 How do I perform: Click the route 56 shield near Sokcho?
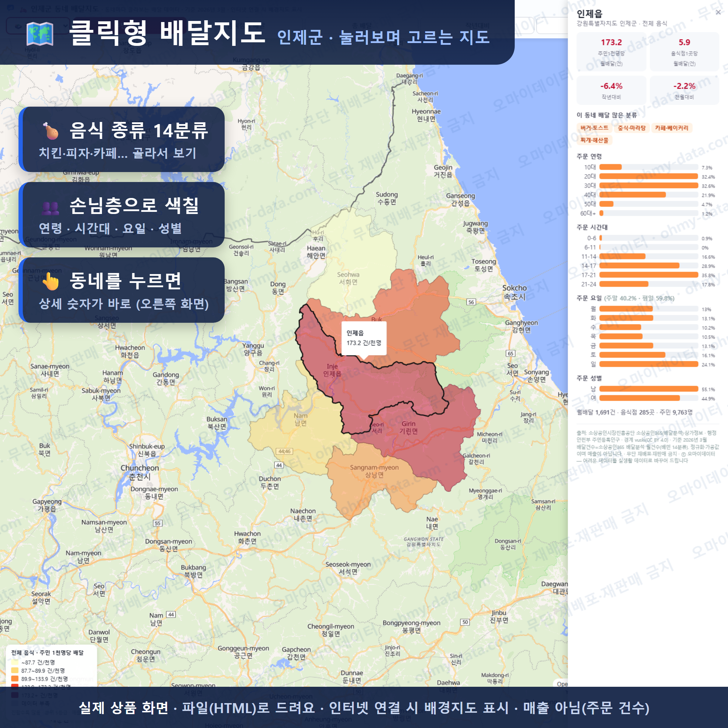pyautogui.click(x=471, y=302)
